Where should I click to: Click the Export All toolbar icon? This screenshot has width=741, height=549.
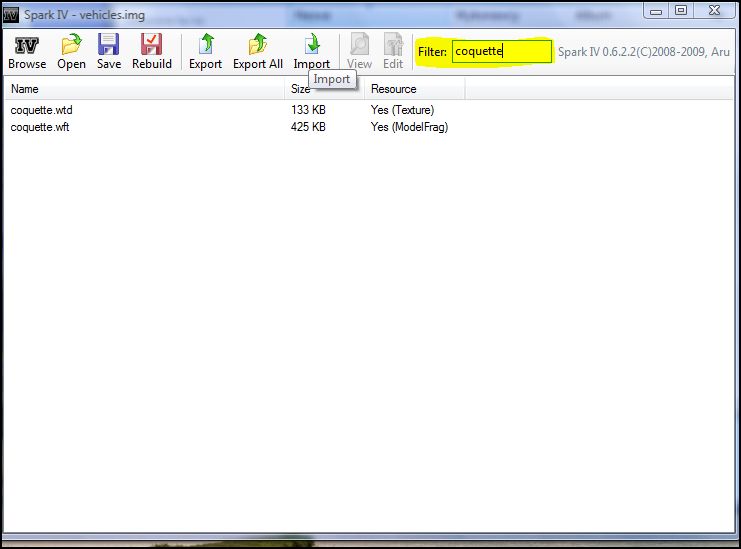pos(257,51)
